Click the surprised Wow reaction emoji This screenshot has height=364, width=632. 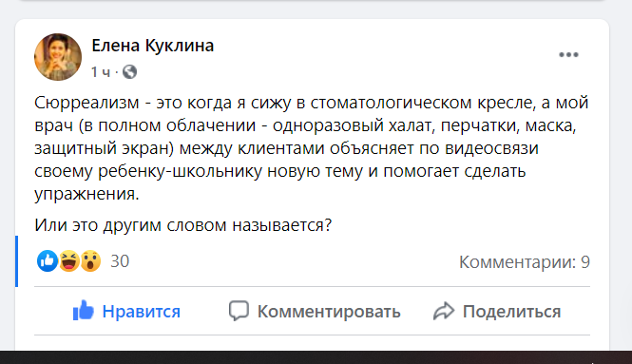pos(90,260)
